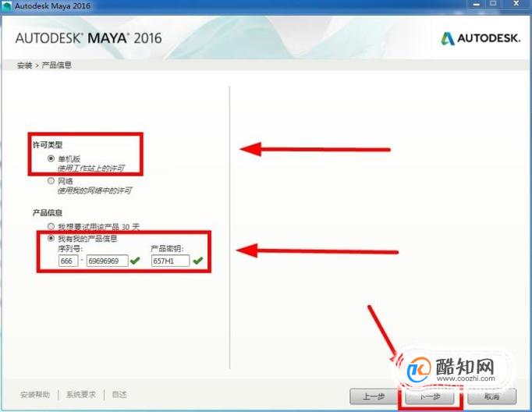Viewport: 532px width, 412px height.
Task: Open the 自述 readme link
Action: (119, 395)
